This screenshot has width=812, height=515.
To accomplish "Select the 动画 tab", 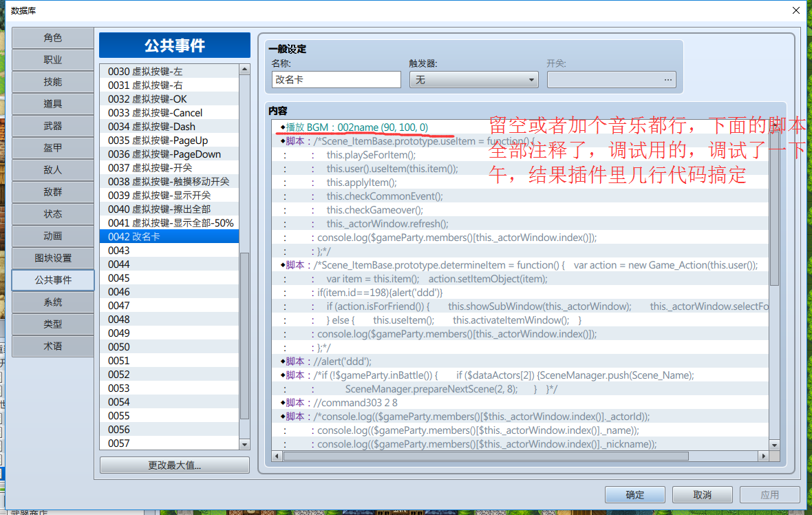I will tap(53, 235).
